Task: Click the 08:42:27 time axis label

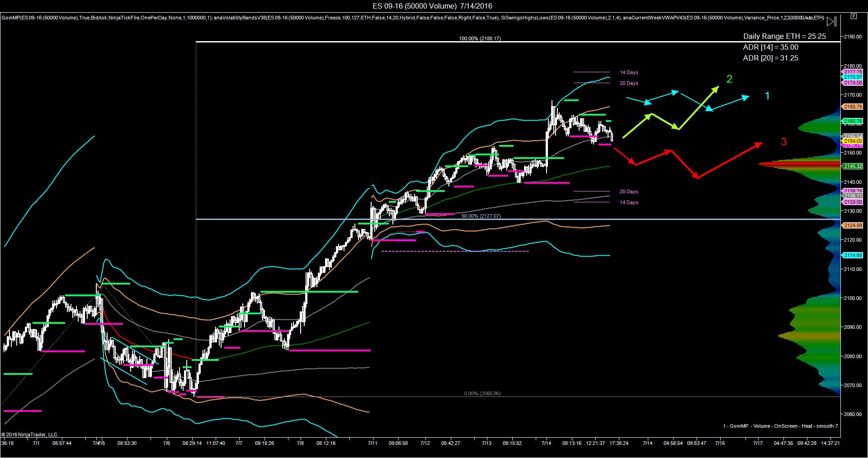Action: point(451,443)
